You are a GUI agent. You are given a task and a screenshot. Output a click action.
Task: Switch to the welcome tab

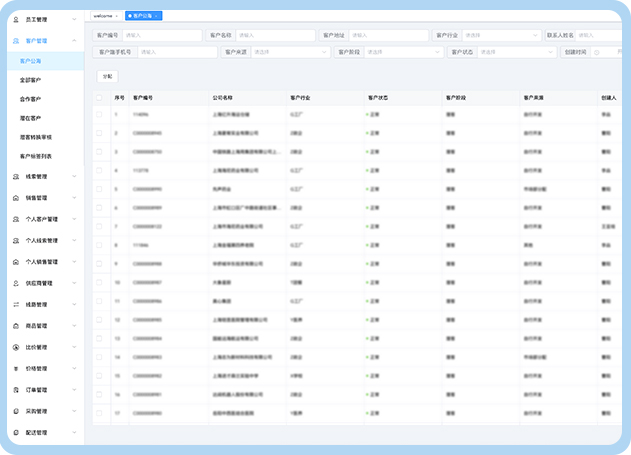pos(103,16)
